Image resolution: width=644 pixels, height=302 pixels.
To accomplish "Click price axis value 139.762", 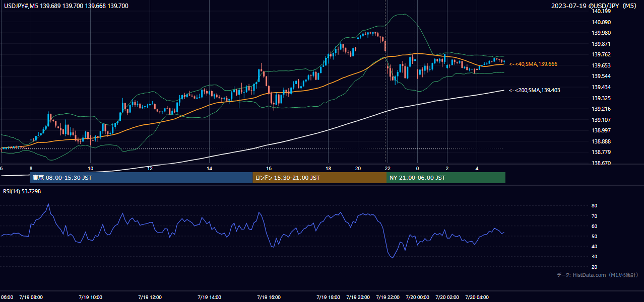I will pos(602,55).
